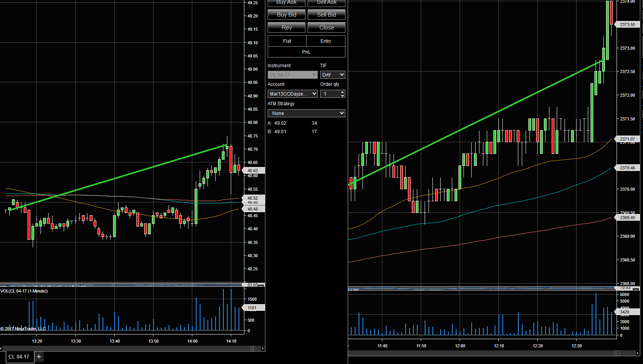Click the 1101 volume marker
This screenshot has height=364, width=643.
click(x=253, y=308)
